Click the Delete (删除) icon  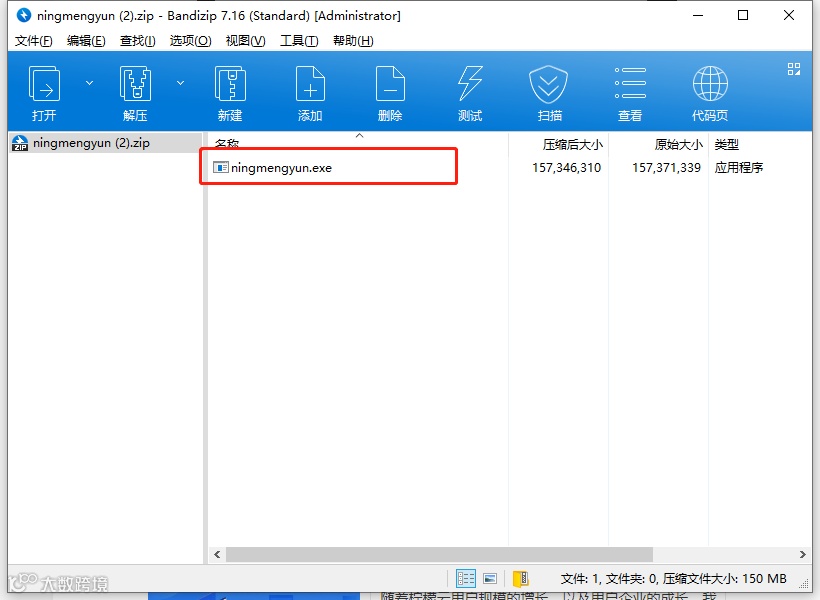pos(390,84)
